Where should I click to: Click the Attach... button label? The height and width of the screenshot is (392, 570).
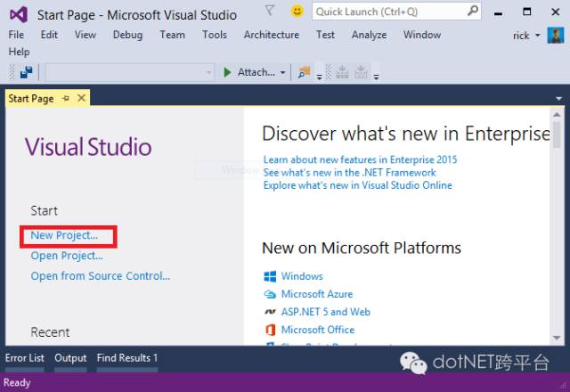point(256,72)
